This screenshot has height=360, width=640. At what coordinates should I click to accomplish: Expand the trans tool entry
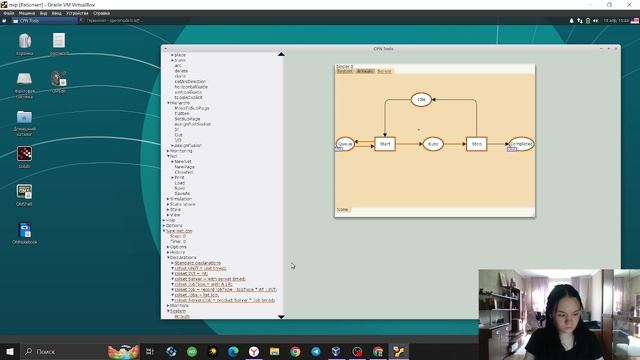click(x=172, y=60)
